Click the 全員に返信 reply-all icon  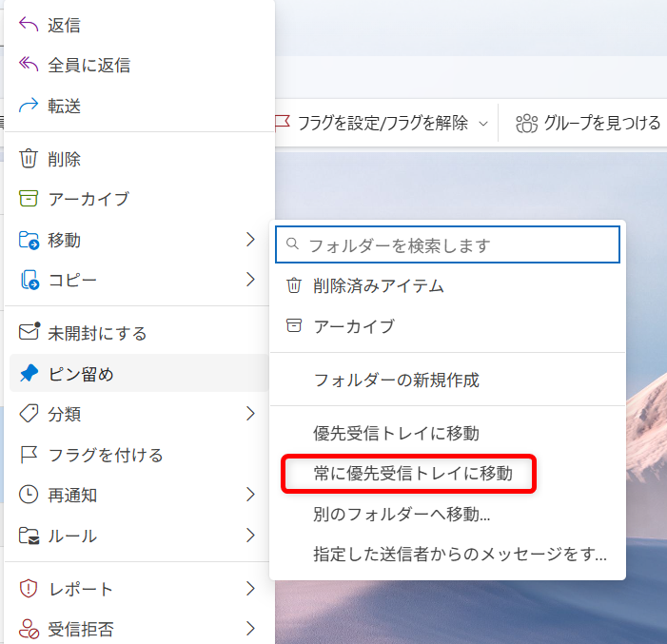(29, 65)
